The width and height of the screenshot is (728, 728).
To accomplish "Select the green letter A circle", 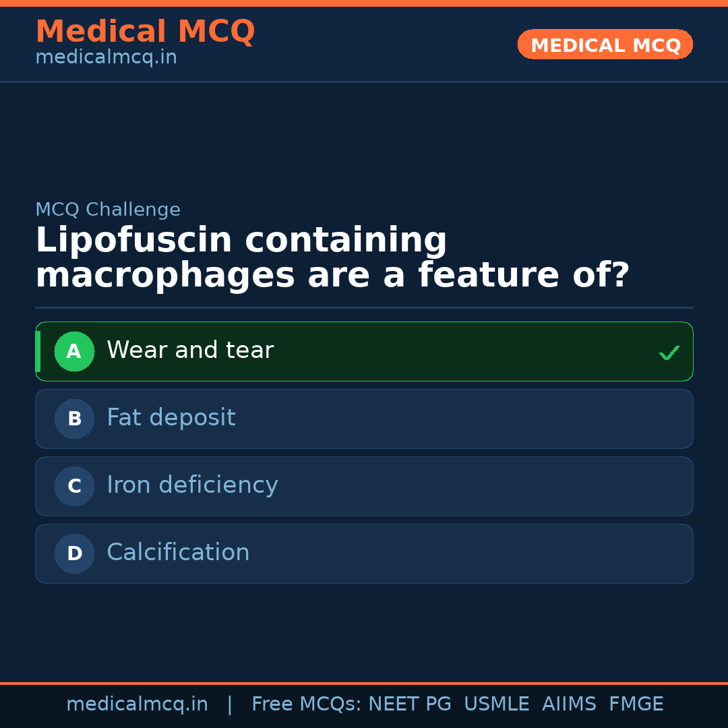I will [x=74, y=351].
